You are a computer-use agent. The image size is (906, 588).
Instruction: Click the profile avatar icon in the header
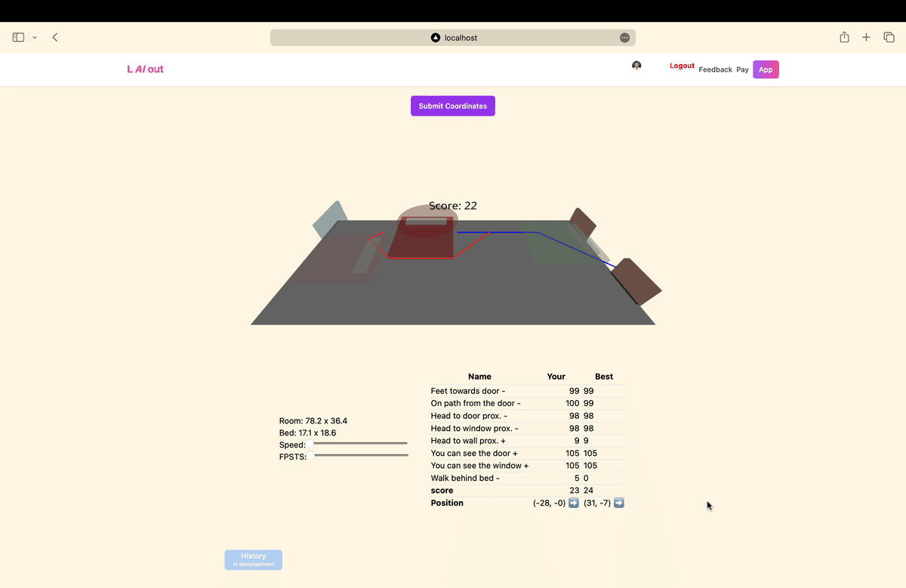tap(636, 66)
